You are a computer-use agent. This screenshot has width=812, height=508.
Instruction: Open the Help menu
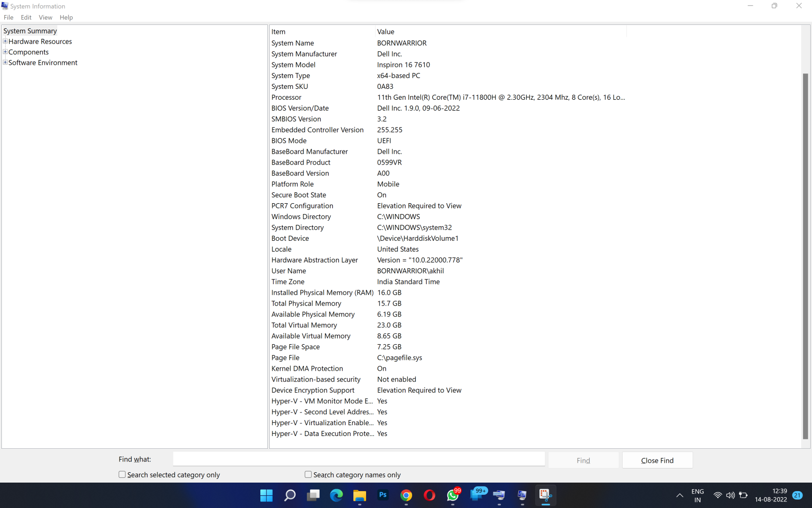click(x=66, y=17)
